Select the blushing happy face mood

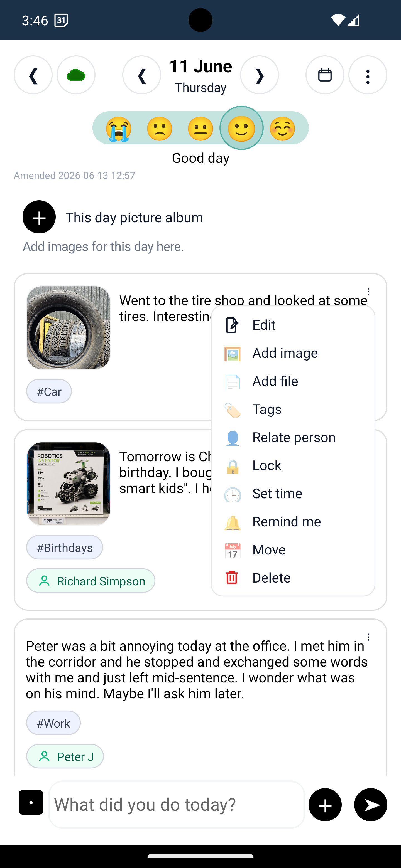pyautogui.click(x=282, y=128)
